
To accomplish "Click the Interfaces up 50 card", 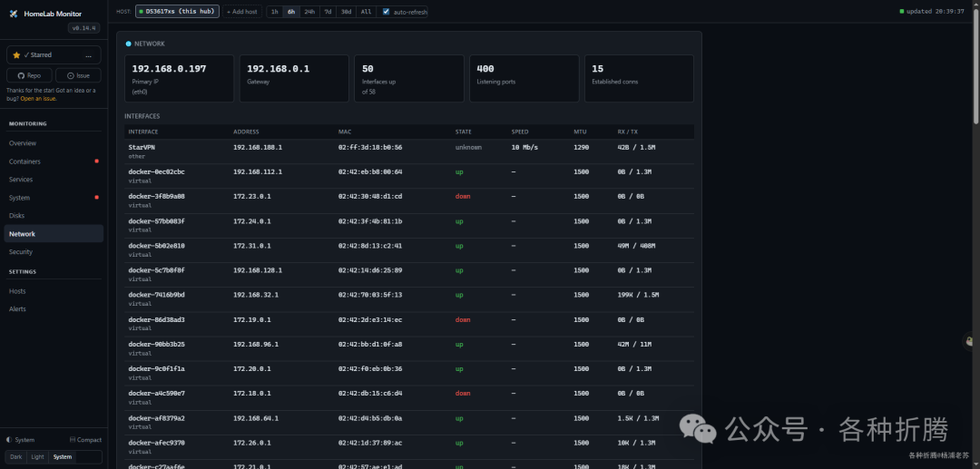I will 409,78.
